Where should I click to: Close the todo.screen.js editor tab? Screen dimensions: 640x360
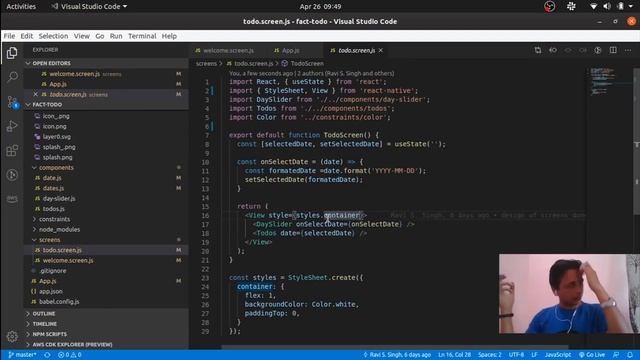(x=381, y=50)
